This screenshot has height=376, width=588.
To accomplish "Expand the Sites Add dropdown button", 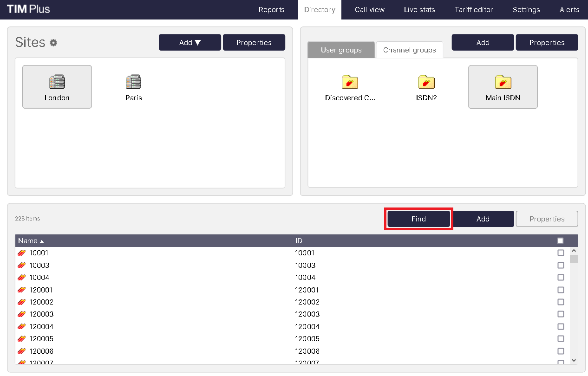I will (190, 43).
